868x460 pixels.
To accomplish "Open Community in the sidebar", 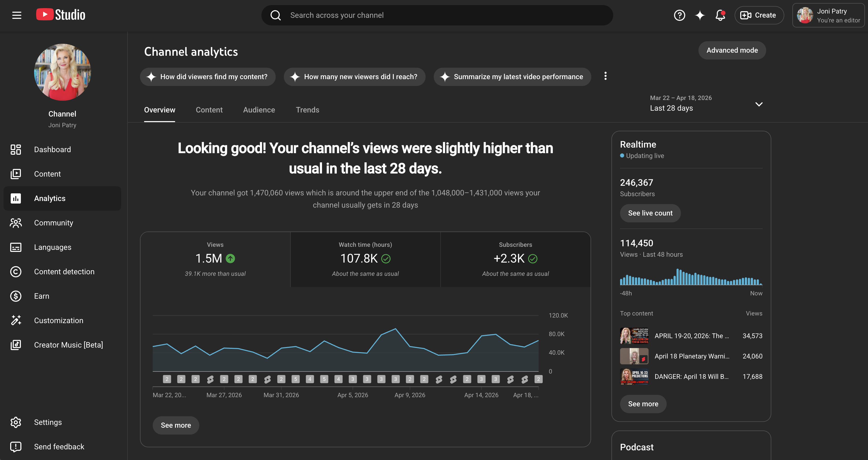I will pos(62,223).
